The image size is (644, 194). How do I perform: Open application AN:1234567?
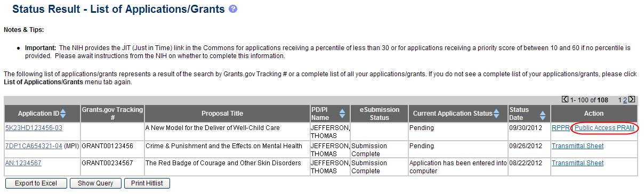tap(23, 163)
